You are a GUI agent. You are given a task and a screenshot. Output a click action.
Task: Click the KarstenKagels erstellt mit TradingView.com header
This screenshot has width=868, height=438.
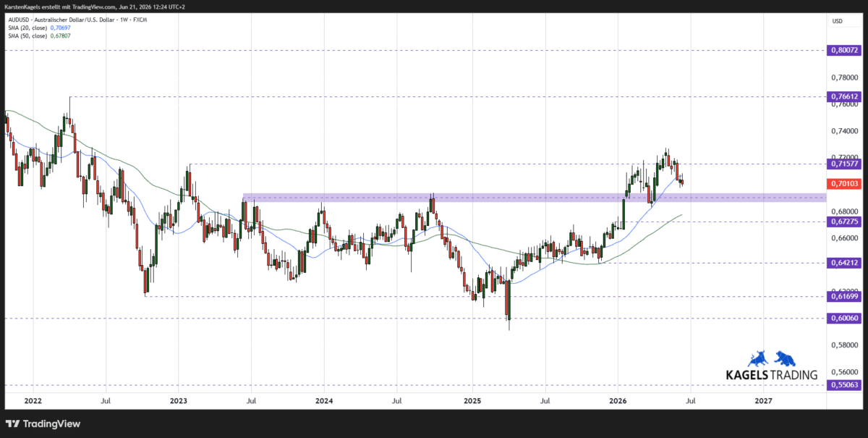pos(94,7)
